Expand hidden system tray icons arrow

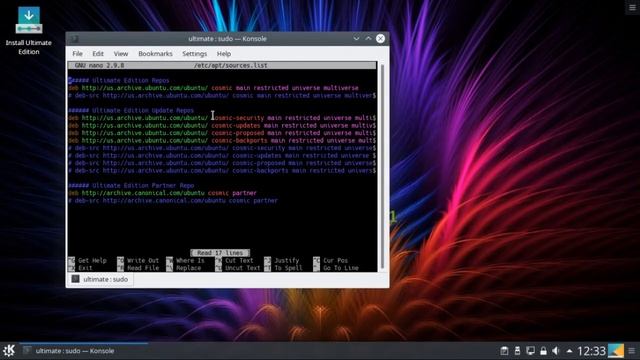(x=569, y=351)
